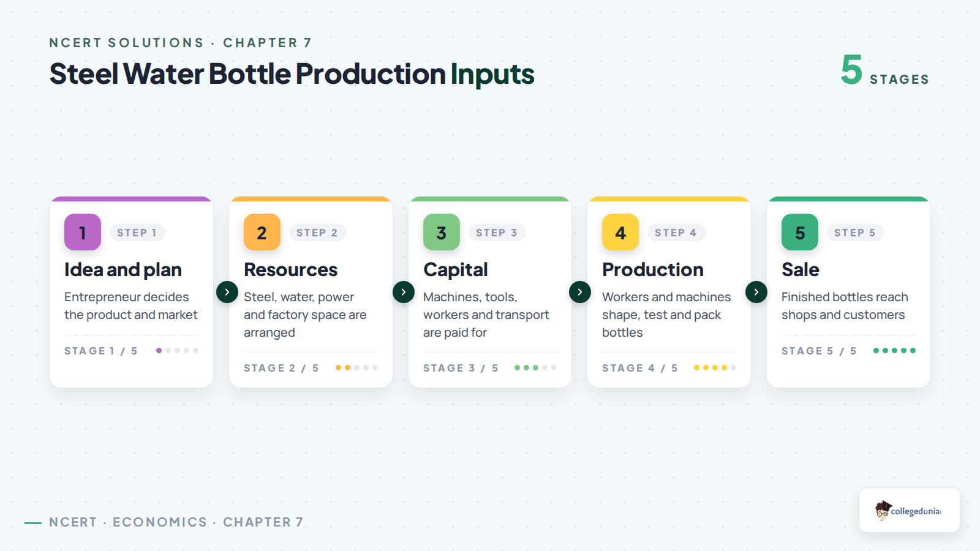Select the STEP 5 pill label
Viewport: 980px width, 551px height.
(x=855, y=233)
